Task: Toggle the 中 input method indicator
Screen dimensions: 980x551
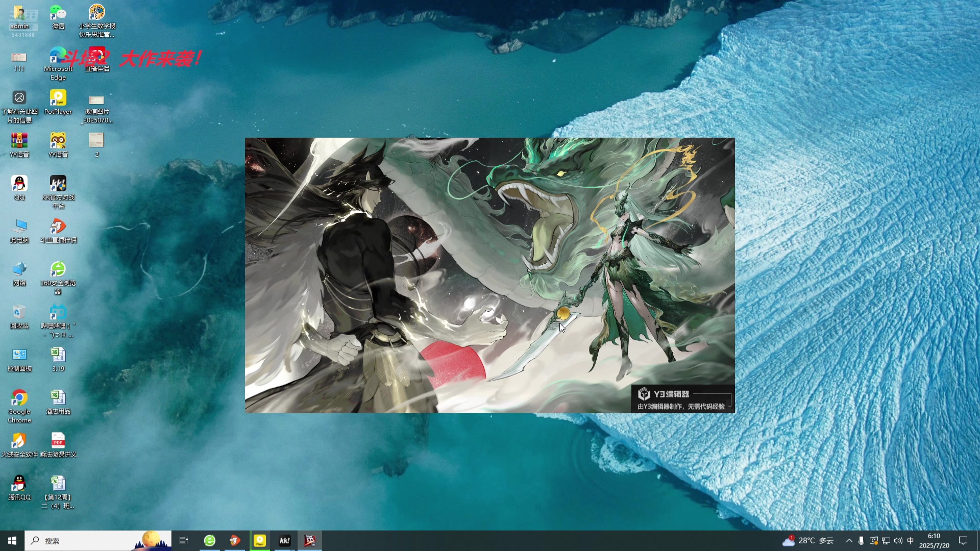Action: coord(911,541)
